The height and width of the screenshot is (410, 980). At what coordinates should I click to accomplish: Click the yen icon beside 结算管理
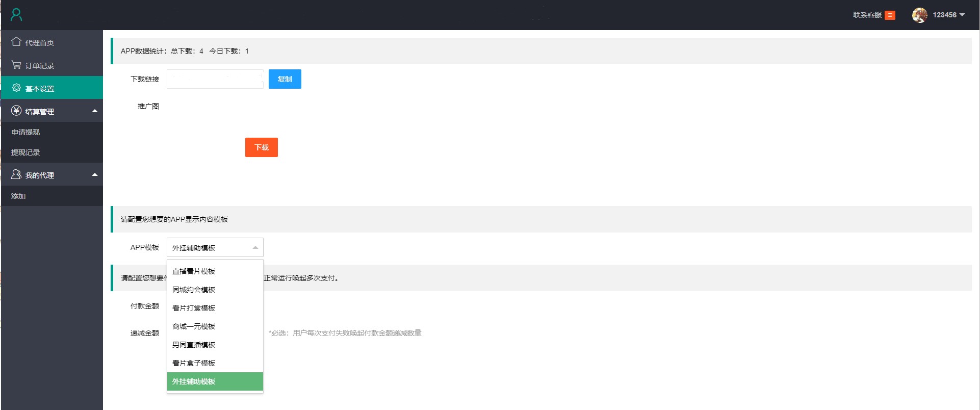[16, 111]
